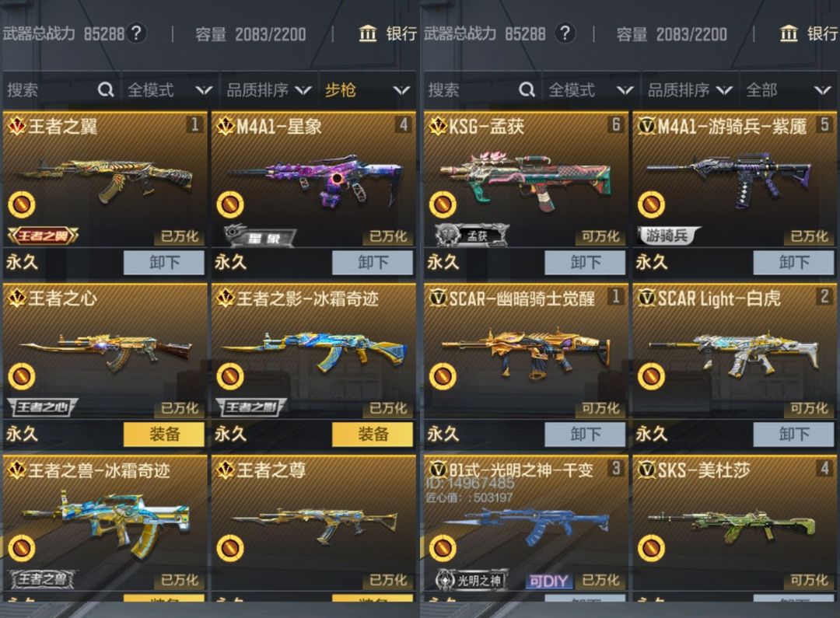Viewport: 840px width, 618px height.
Task: Equip 王者之心 with the 装备 button
Action: (x=164, y=434)
